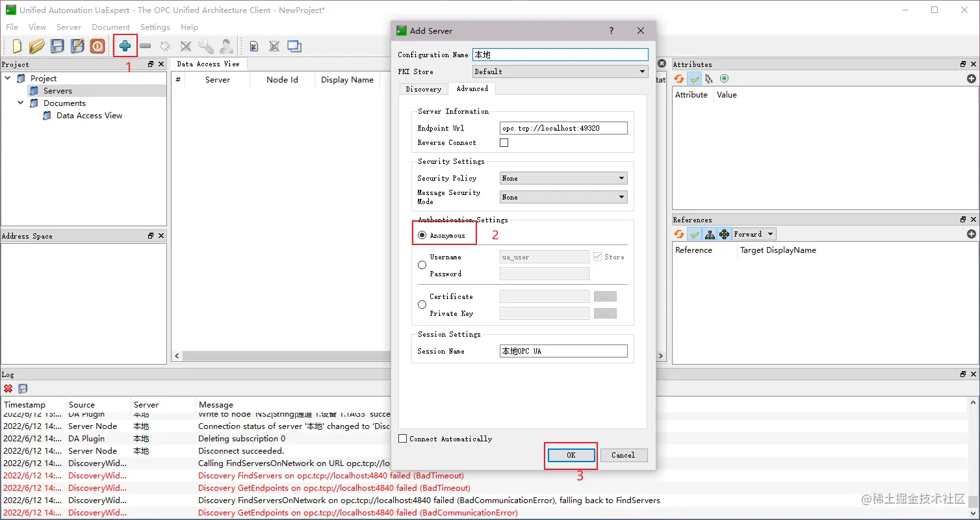This screenshot has height=520, width=980.
Task: Click the change user person icon
Action: (226, 46)
